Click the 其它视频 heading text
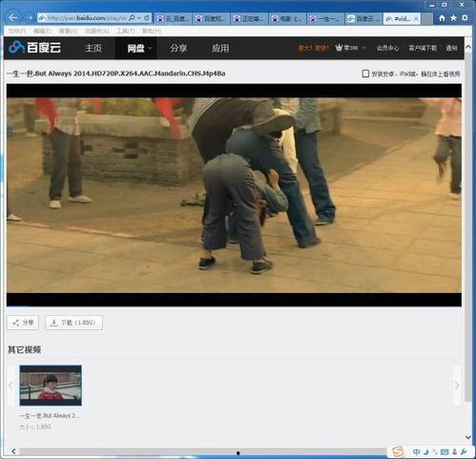The image size is (476, 459). pos(25,350)
